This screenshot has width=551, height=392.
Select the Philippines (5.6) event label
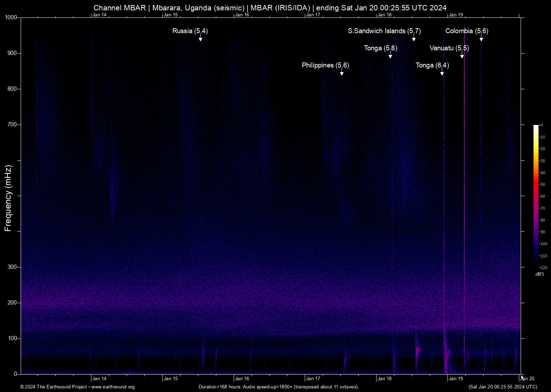(x=325, y=65)
